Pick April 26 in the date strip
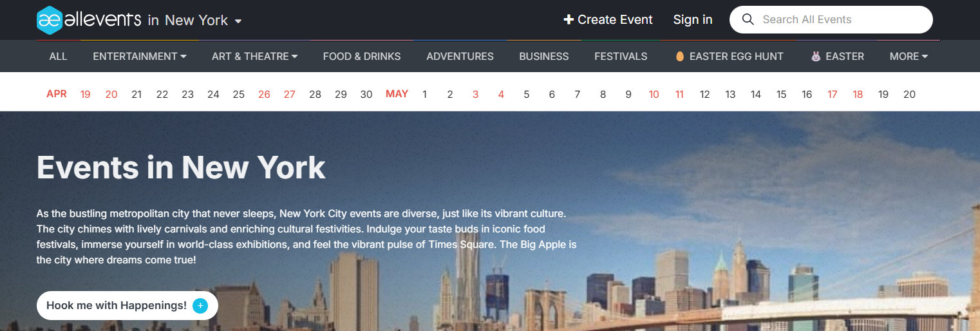980x331 pixels. [x=264, y=95]
